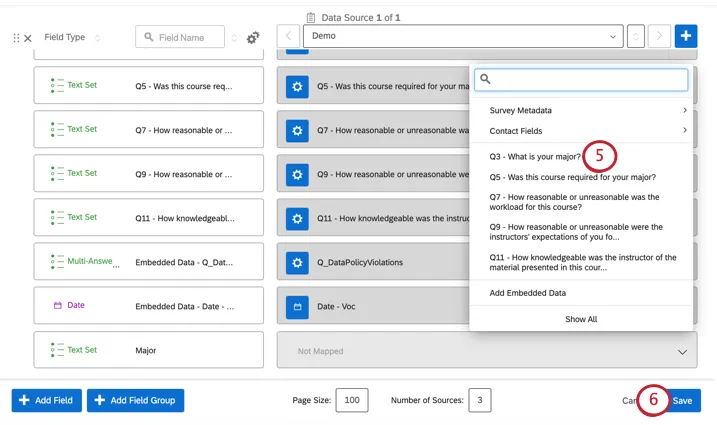The width and height of the screenshot is (717, 425).
Task: Go to previous data source arrow
Action: click(289, 36)
